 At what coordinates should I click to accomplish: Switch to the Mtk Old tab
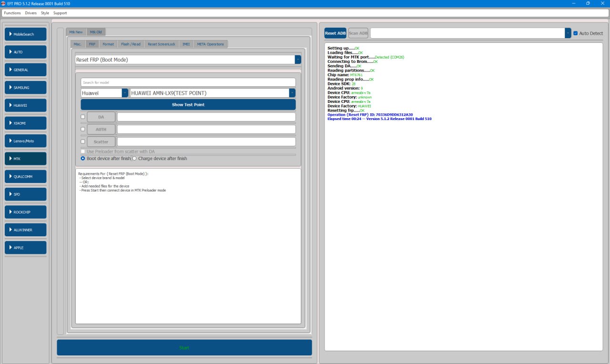pyautogui.click(x=96, y=32)
